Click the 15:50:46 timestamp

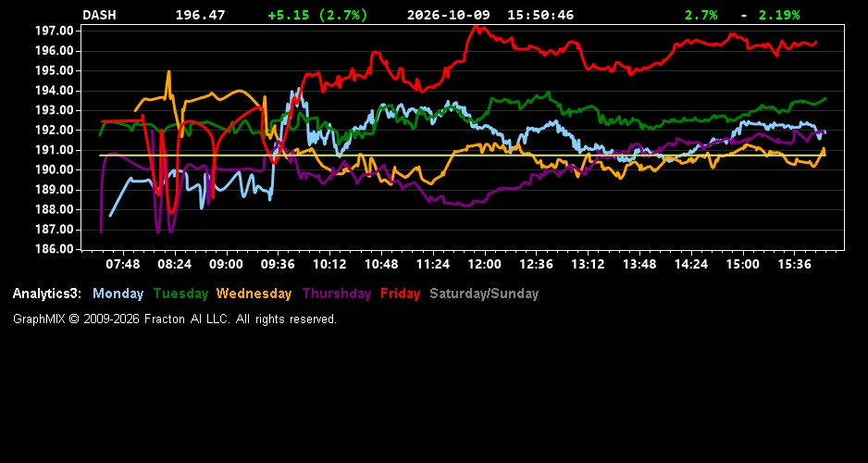pos(540,15)
